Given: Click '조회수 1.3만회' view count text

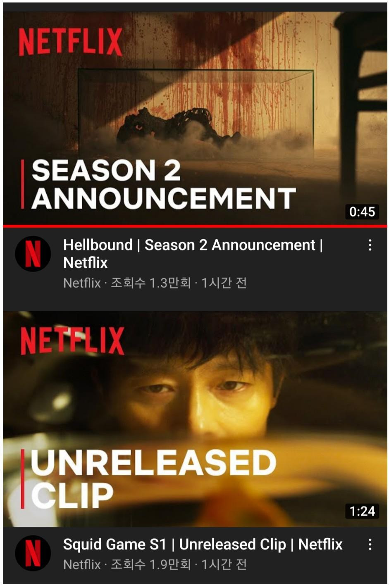Looking at the screenshot, I should click(150, 283).
